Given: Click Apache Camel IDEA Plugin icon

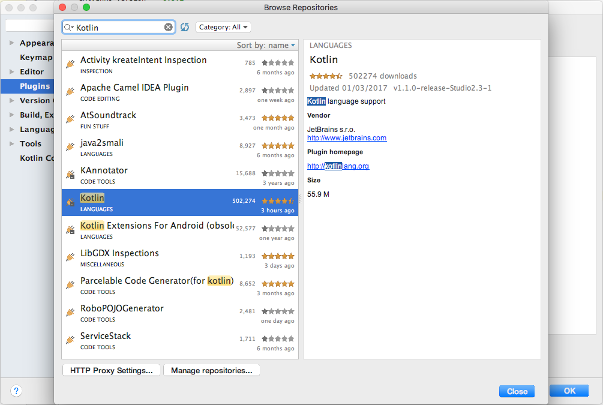Looking at the screenshot, I should click(x=70, y=92).
